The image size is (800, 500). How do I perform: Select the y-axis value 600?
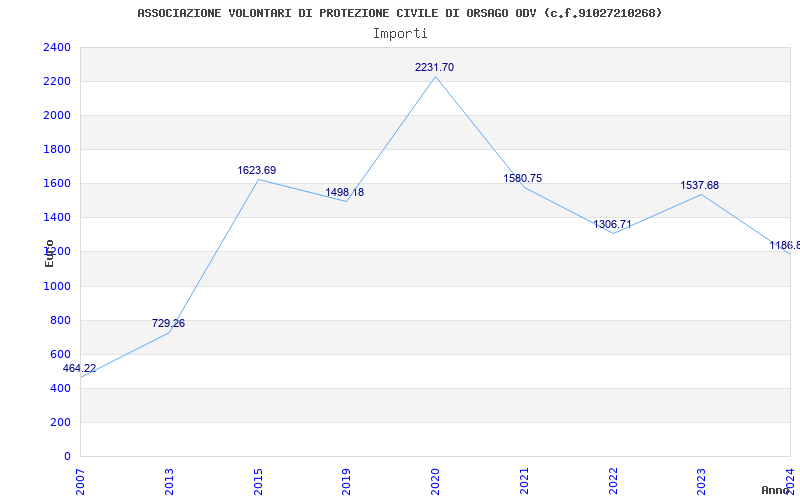tap(60, 355)
